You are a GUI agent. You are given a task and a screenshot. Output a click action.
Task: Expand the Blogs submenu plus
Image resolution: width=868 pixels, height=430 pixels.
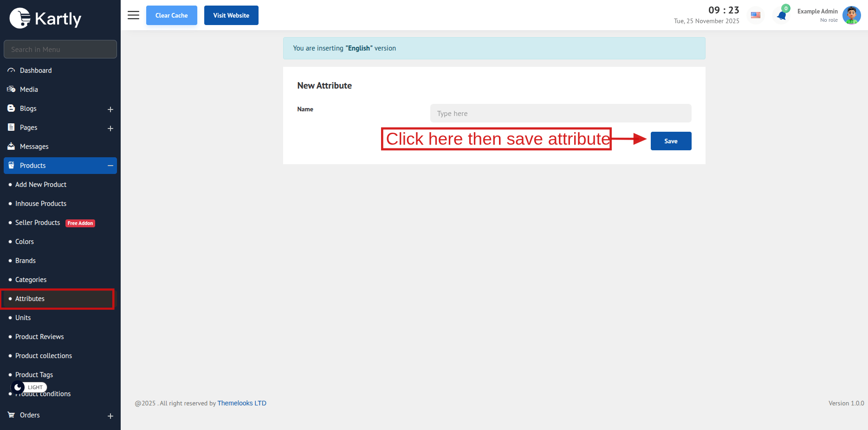[110, 109]
